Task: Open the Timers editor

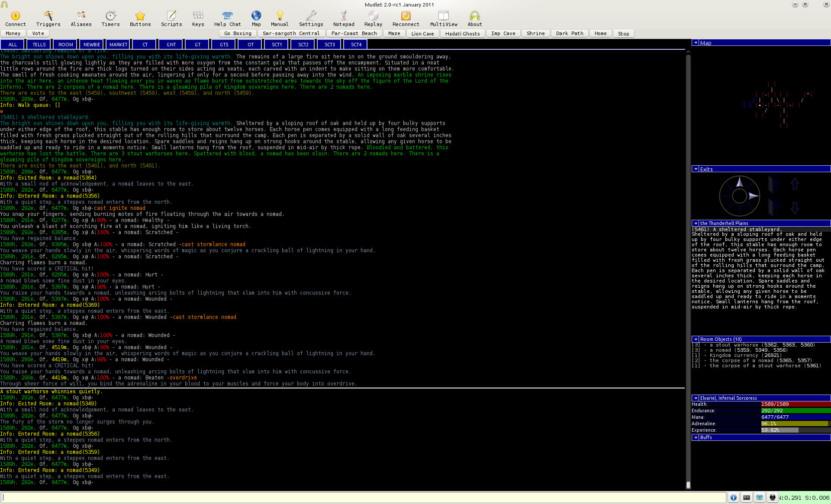Action: tap(111, 19)
